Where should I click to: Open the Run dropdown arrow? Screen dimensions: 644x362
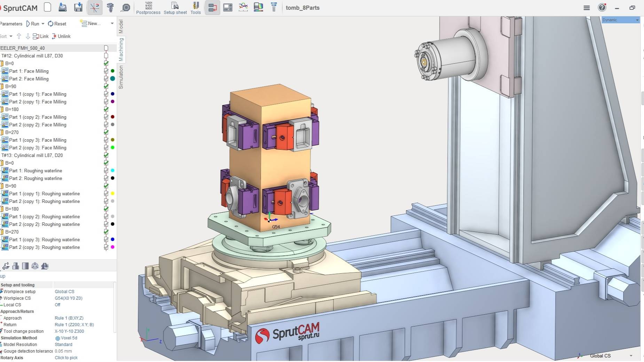click(x=43, y=24)
